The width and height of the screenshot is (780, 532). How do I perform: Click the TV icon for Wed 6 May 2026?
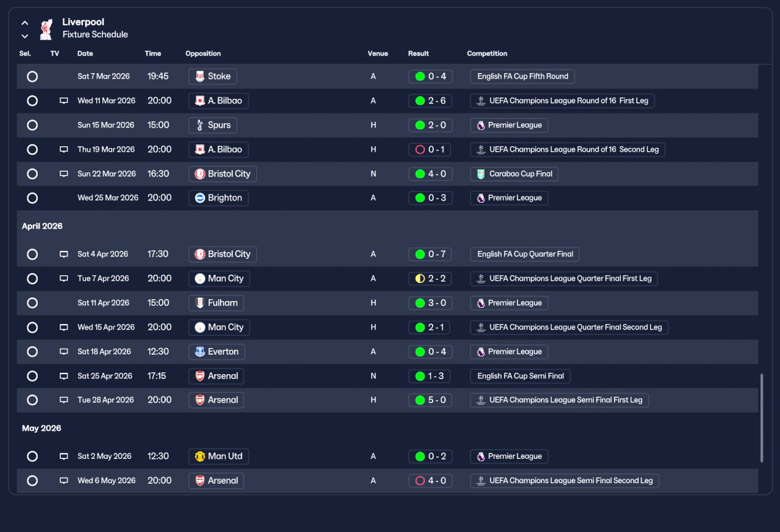[x=64, y=481]
